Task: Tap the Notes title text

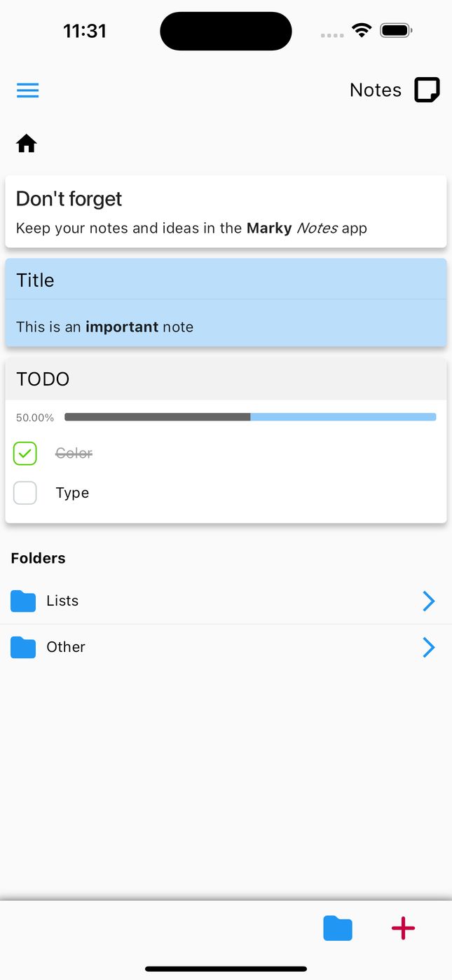Action: (x=376, y=90)
